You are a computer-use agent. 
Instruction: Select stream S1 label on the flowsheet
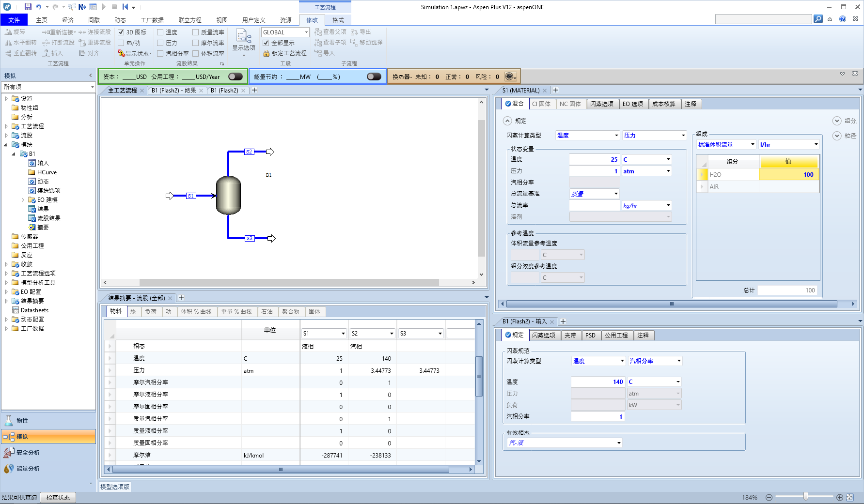191,196
